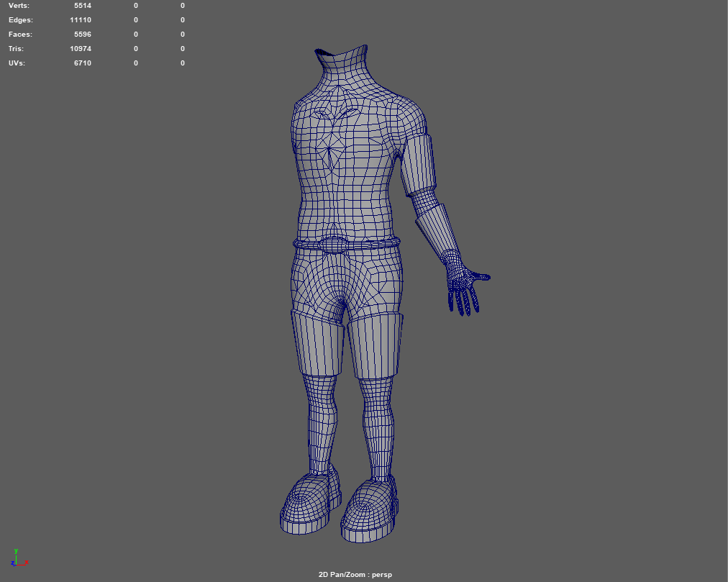Select the shoe on the viewer's right
This screenshot has height=582, width=728.
tap(369, 511)
